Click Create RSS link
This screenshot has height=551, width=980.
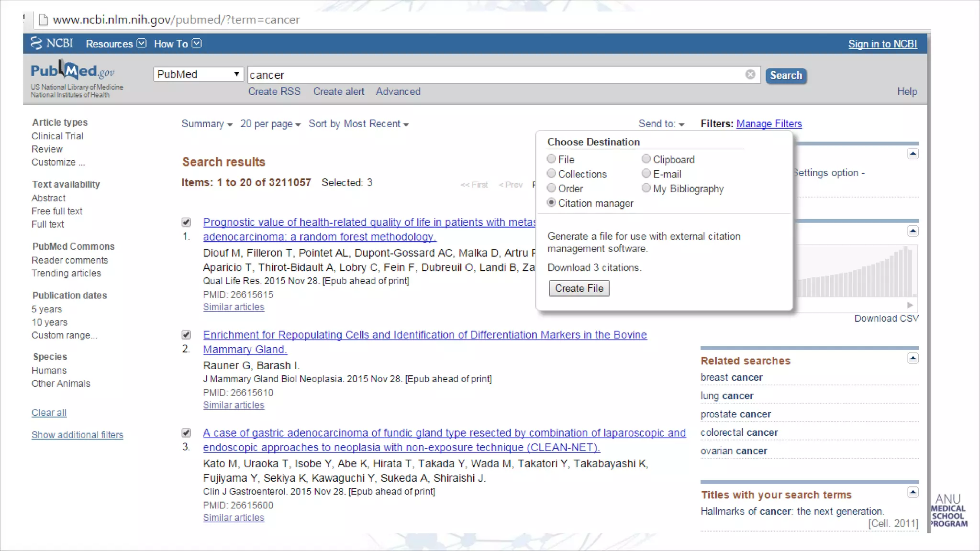pos(274,91)
